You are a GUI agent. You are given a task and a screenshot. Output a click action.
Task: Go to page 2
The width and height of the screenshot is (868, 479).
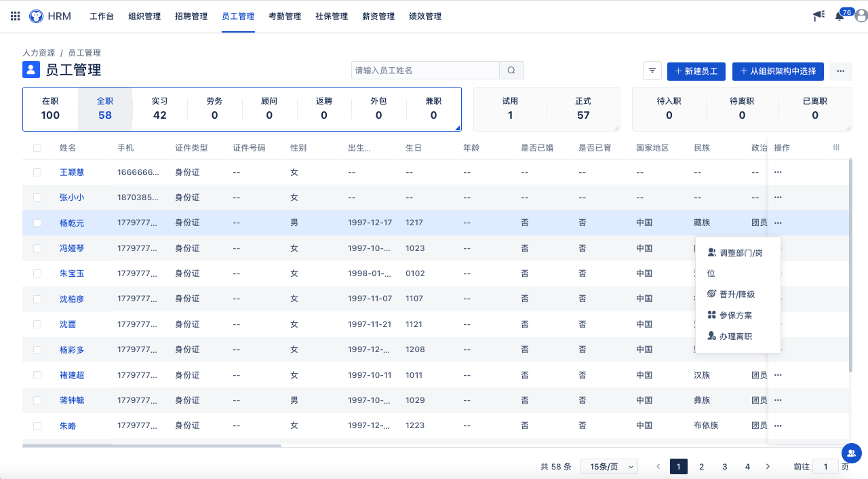(x=702, y=467)
